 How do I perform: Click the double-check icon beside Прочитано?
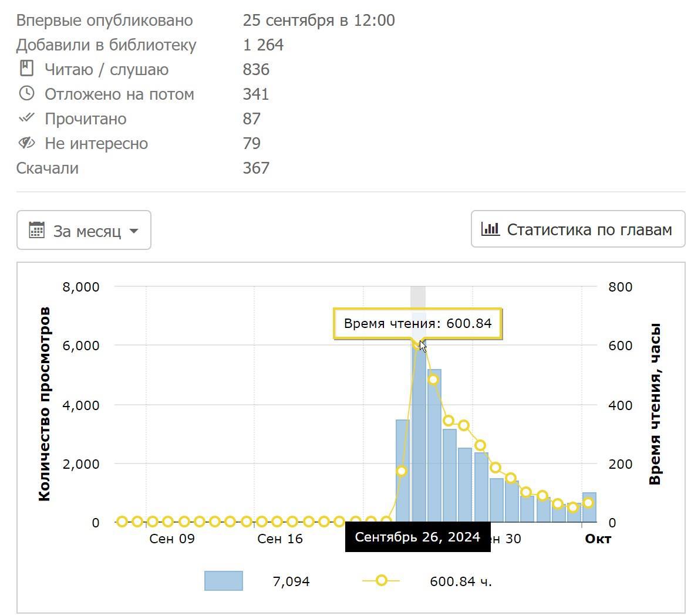pos(26,118)
